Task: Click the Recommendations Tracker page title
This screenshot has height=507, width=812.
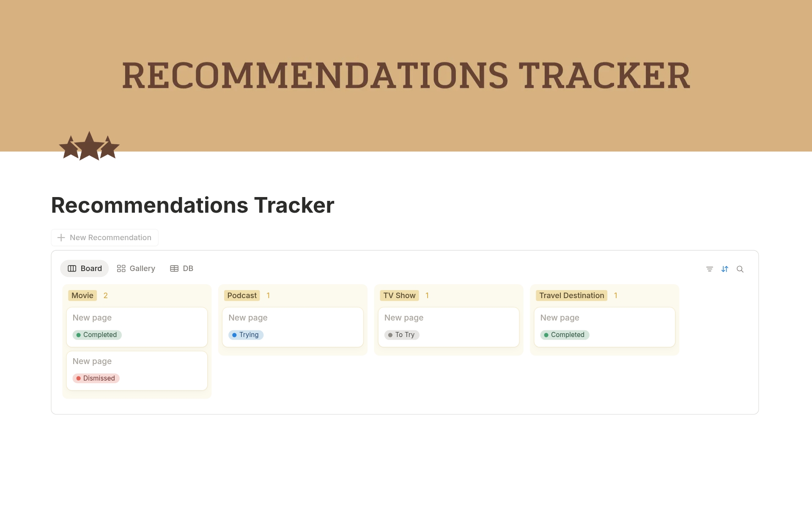Action: click(x=192, y=206)
